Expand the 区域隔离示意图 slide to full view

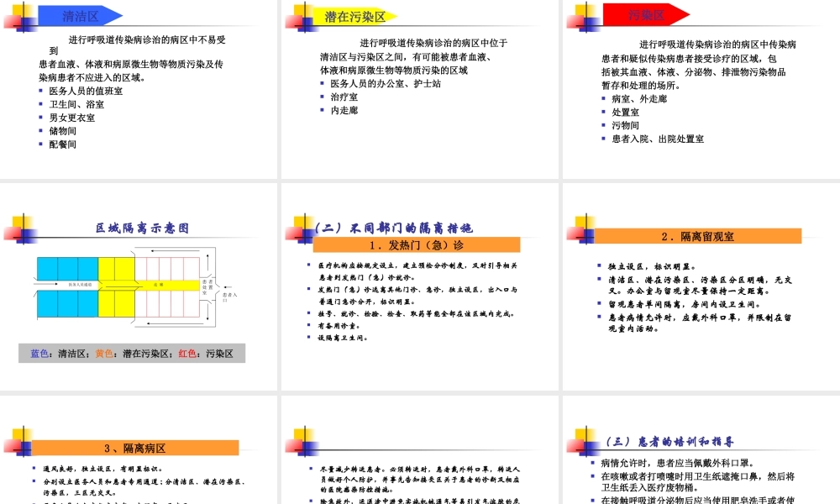coord(139,281)
